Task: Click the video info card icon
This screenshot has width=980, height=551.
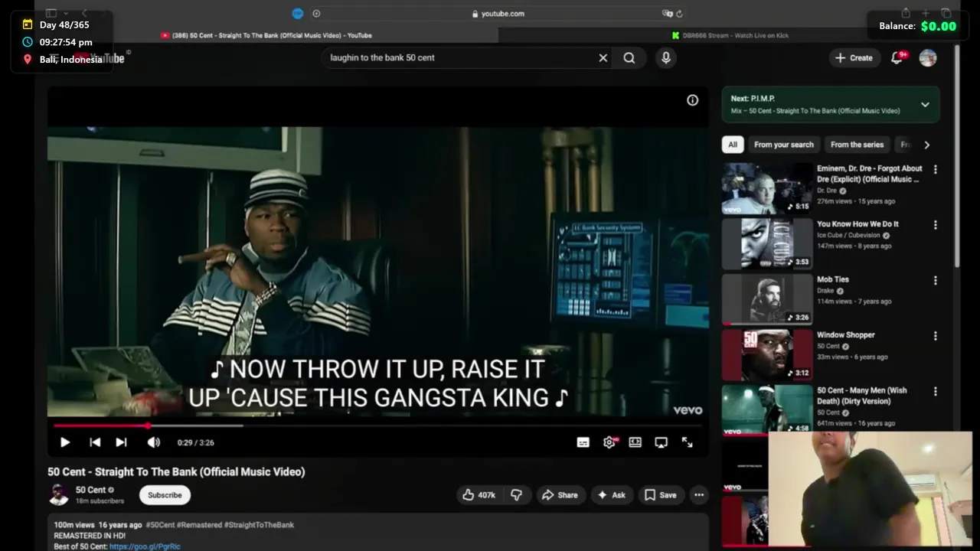Action: [x=692, y=100]
